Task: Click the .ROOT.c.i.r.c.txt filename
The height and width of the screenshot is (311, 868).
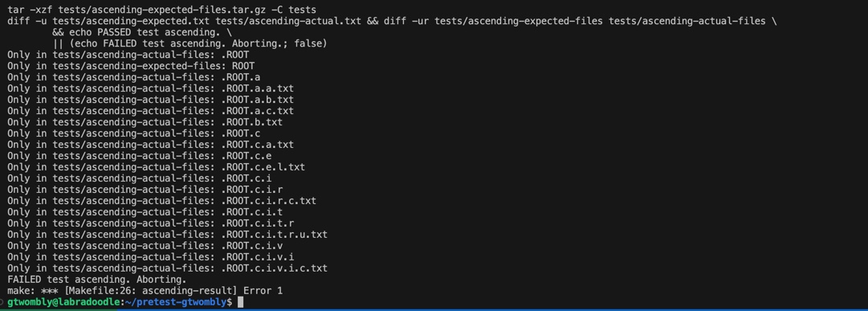Action: 268,201
